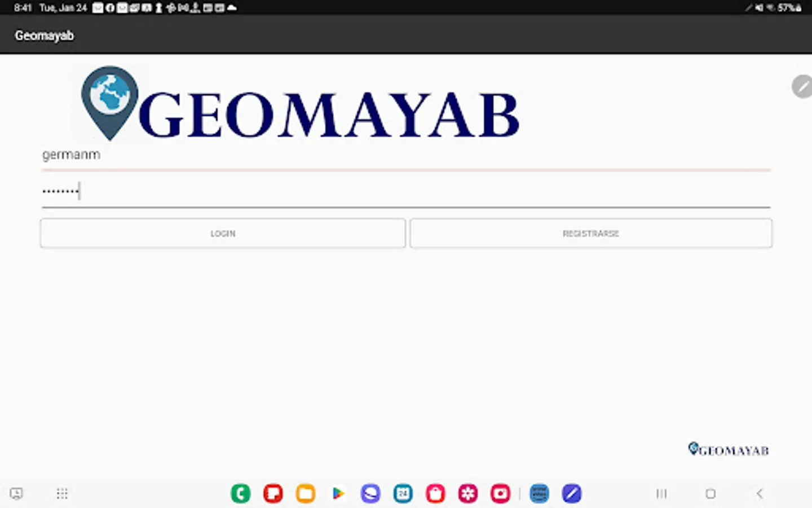Launch the red Samsung Notes app icon

point(273,494)
